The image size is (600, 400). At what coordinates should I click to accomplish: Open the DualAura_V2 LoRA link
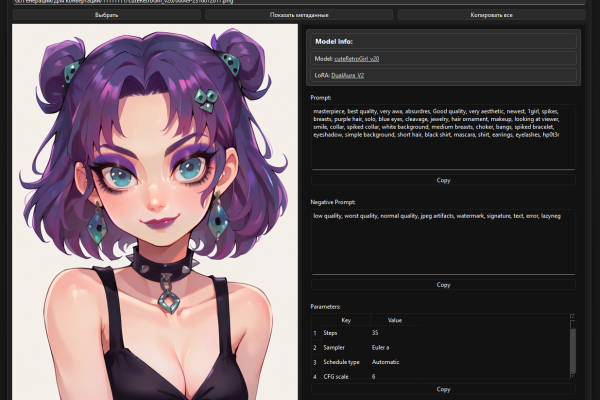(x=347, y=75)
